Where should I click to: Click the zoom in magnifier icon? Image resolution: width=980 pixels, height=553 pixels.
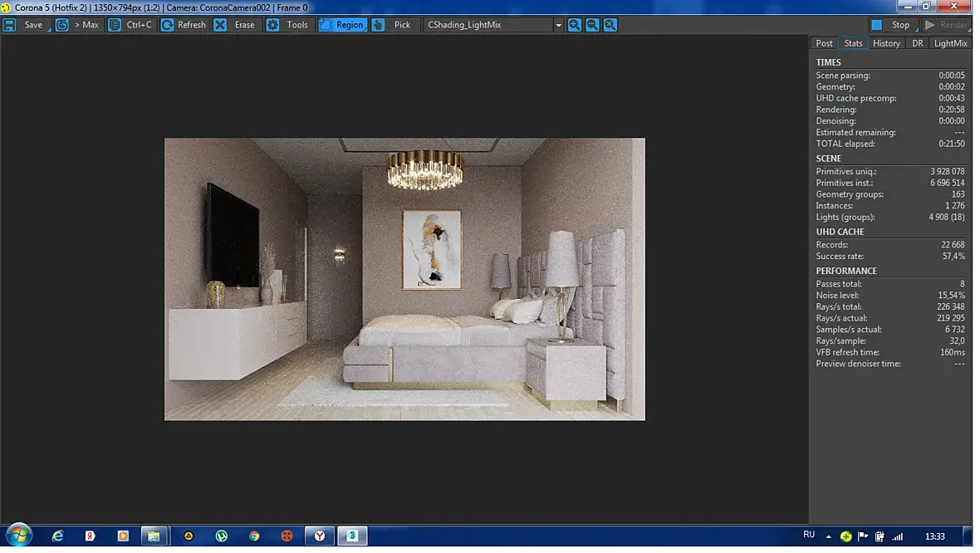point(575,25)
